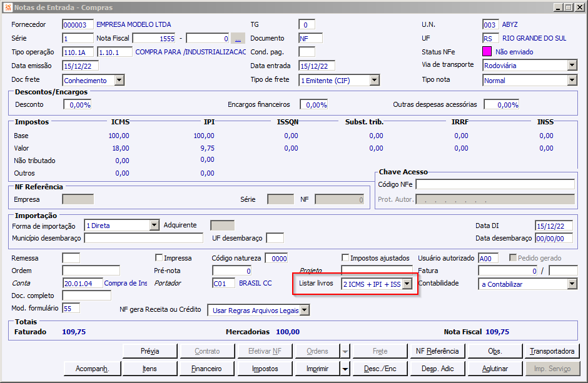Open the Itens button
This screenshot has width=588, height=383.
(150, 369)
